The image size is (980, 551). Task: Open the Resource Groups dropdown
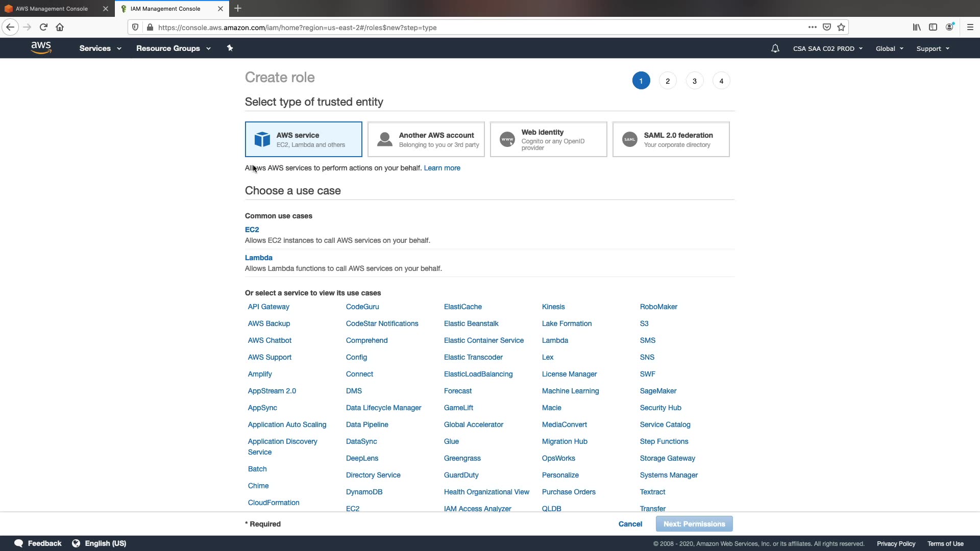(173, 48)
